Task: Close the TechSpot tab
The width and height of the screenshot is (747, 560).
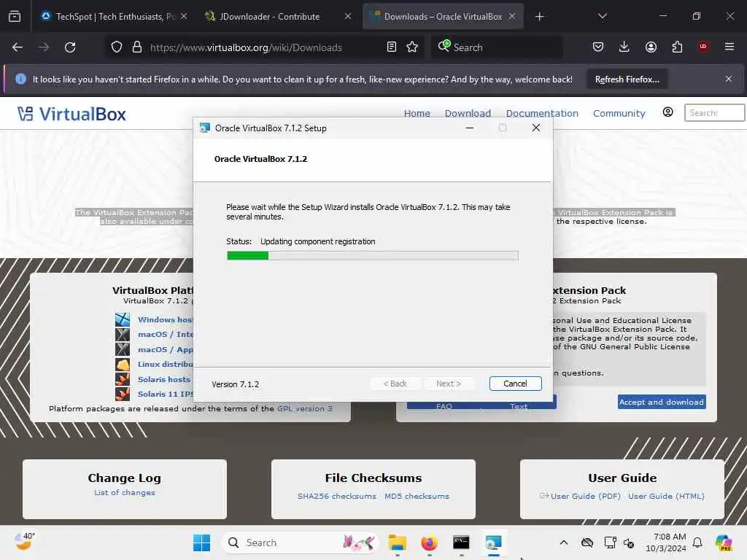Action: (184, 17)
